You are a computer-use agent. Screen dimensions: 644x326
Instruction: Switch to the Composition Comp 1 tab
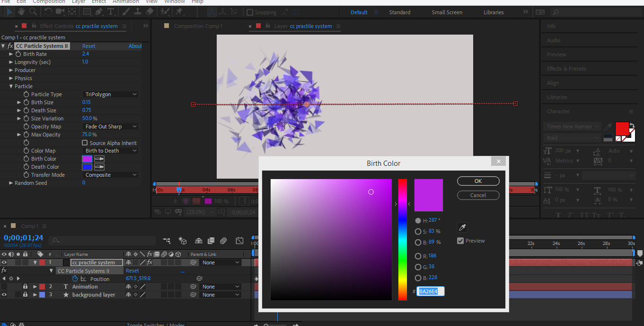pos(198,26)
